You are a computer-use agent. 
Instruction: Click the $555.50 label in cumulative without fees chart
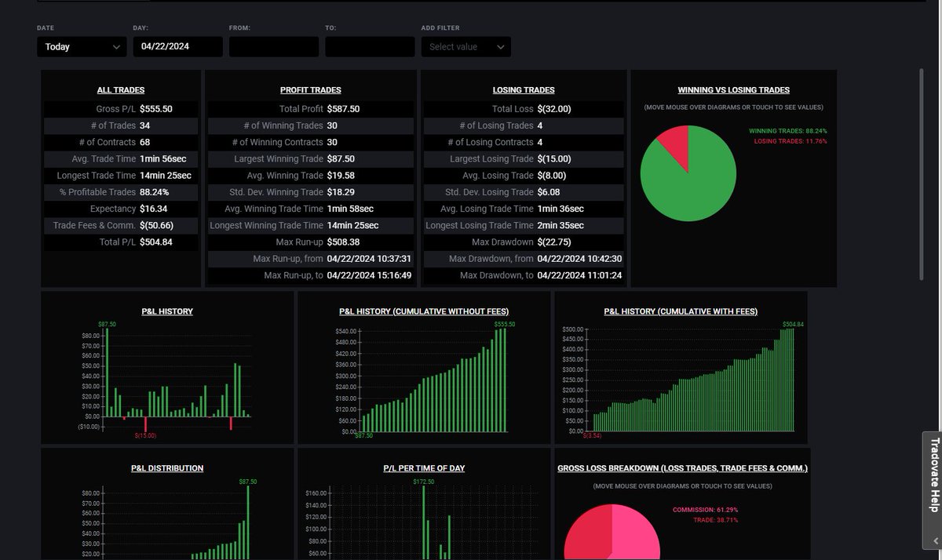[505, 324]
